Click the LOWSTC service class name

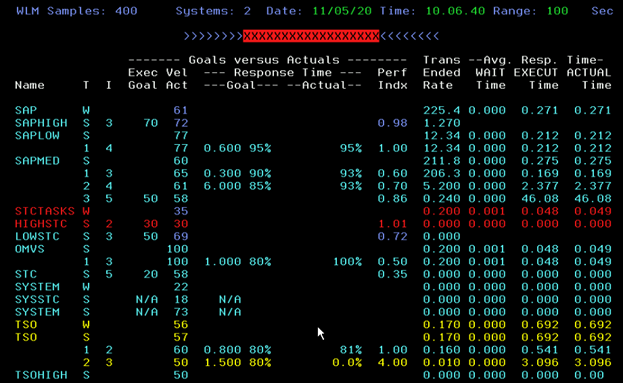coord(37,236)
